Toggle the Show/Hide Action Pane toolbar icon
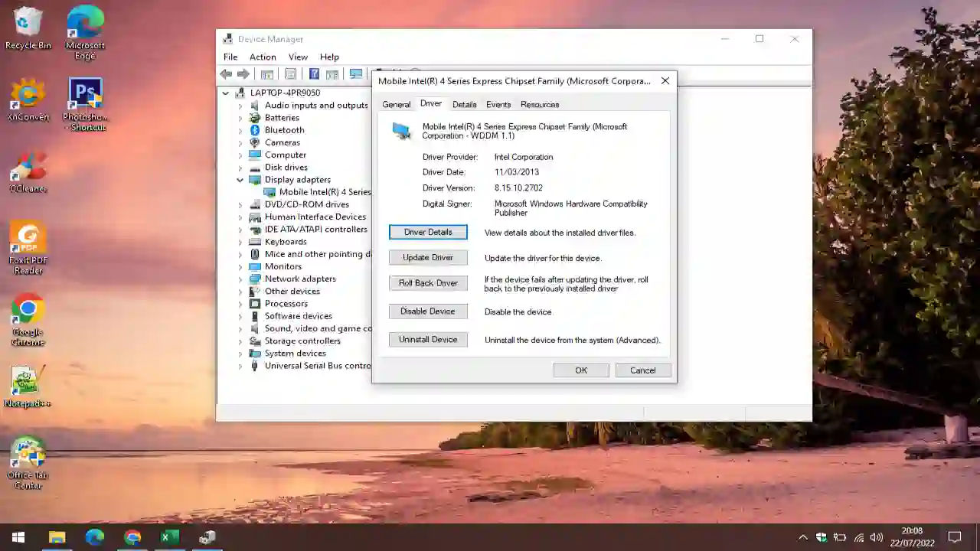Viewport: 980px width, 551px height. click(332, 74)
